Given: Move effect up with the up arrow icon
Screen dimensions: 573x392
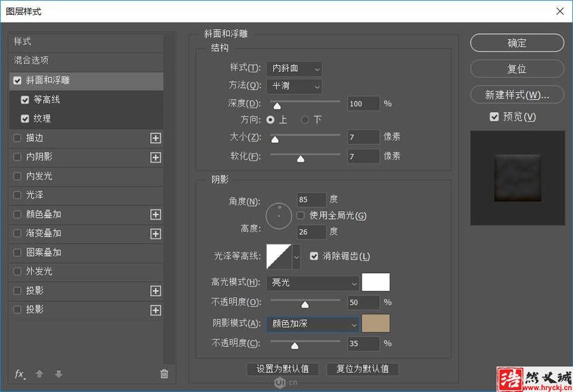Looking at the screenshot, I should [x=39, y=374].
